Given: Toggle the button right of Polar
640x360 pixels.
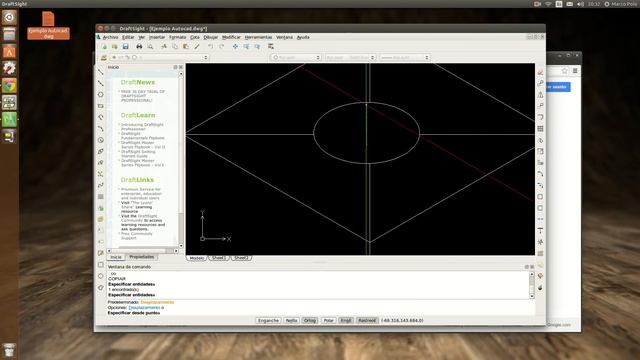Looking at the screenshot, I should [x=346, y=320].
